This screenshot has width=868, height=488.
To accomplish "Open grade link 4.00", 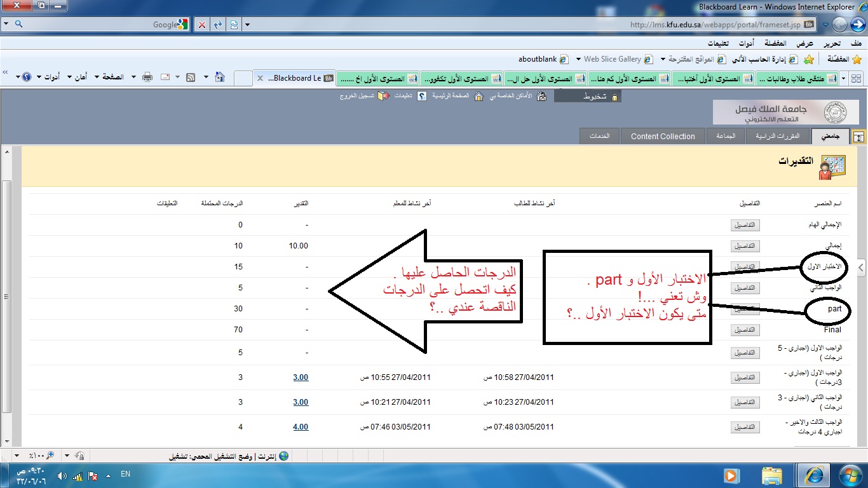I will (x=301, y=427).
